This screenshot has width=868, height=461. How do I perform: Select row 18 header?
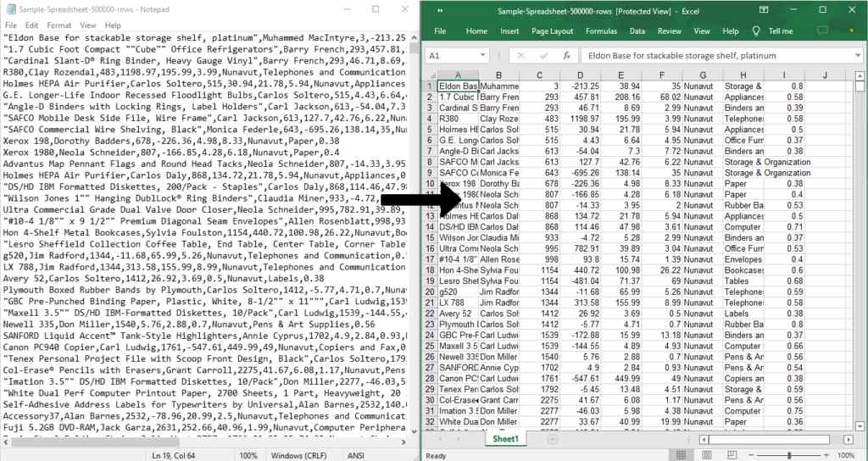[430, 270]
